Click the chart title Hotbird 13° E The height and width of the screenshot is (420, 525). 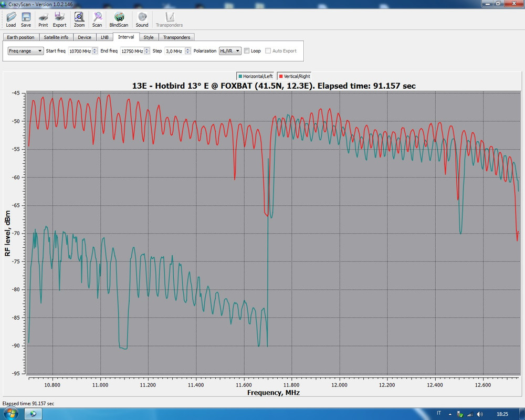pos(274,86)
